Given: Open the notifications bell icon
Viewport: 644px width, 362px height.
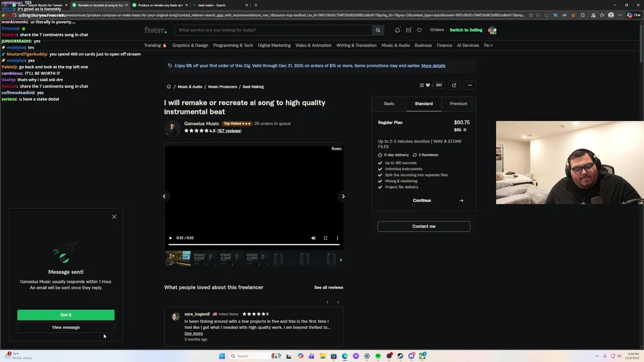Looking at the screenshot, I should 397,30.
